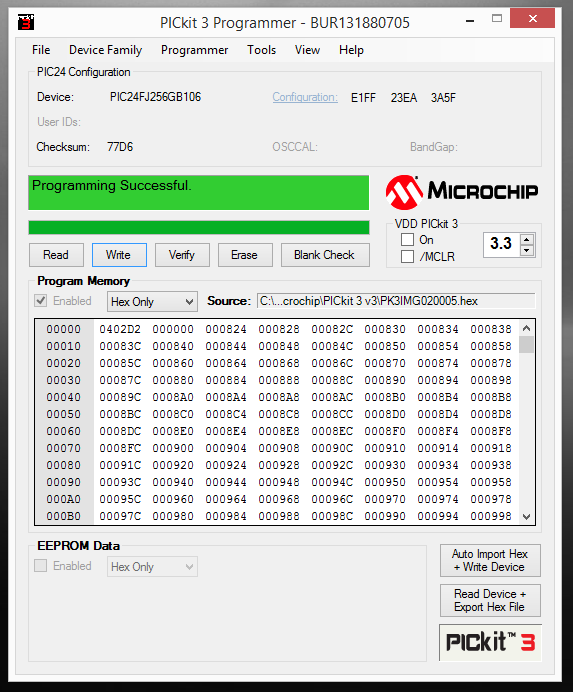Click configuration word E1FF

click(x=363, y=98)
